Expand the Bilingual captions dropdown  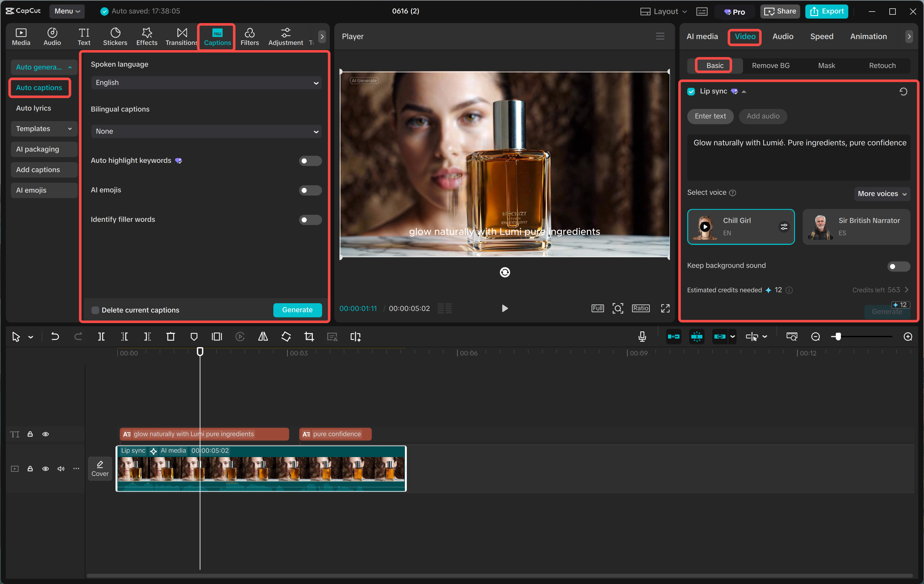(x=206, y=131)
